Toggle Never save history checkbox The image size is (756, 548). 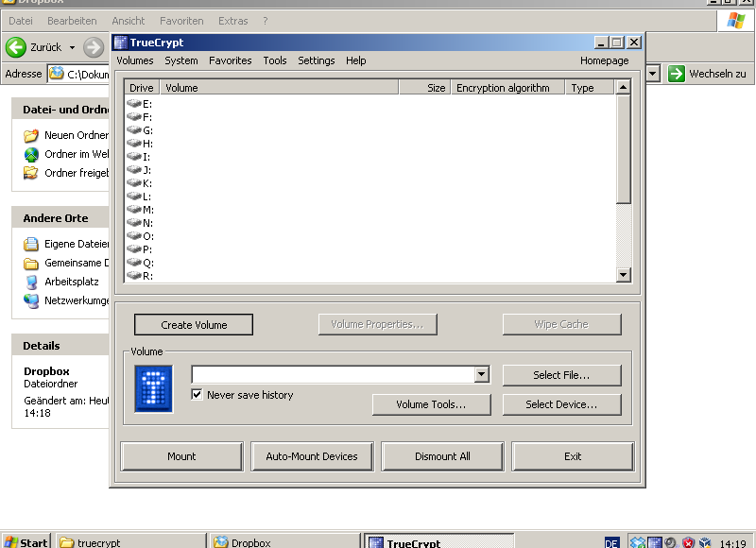(198, 395)
